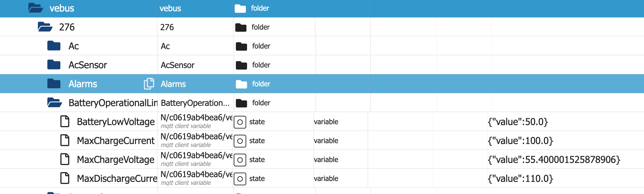Click the MaxChargeVoltage file icon
The width and height of the screenshot is (644, 194).
pyautogui.click(x=65, y=159)
